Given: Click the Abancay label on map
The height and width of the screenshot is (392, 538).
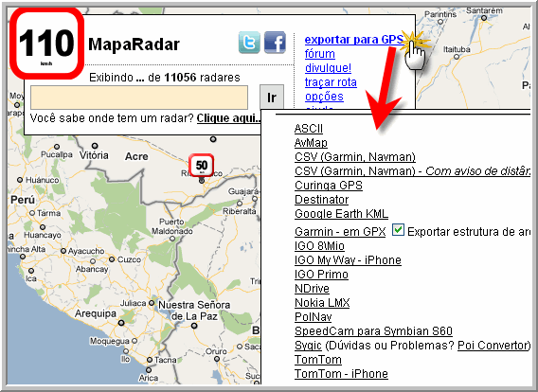Looking at the screenshot, I should pos(92,269).
